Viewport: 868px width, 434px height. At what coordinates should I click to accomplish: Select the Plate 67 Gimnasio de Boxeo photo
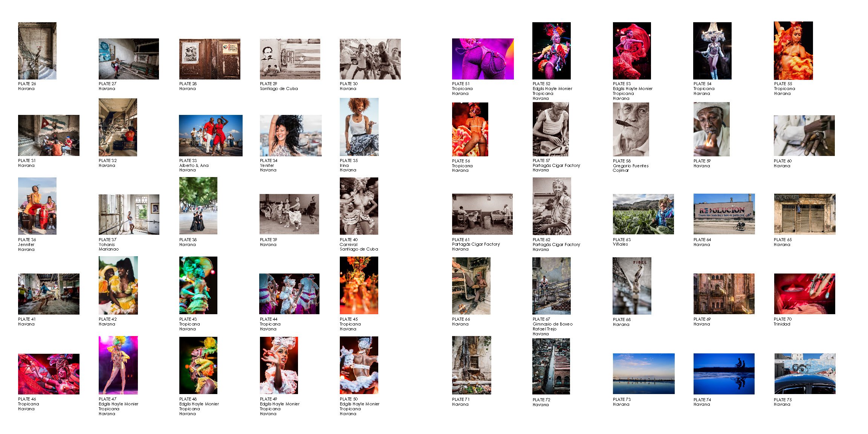pyautogui.click(x=552, y=286)
